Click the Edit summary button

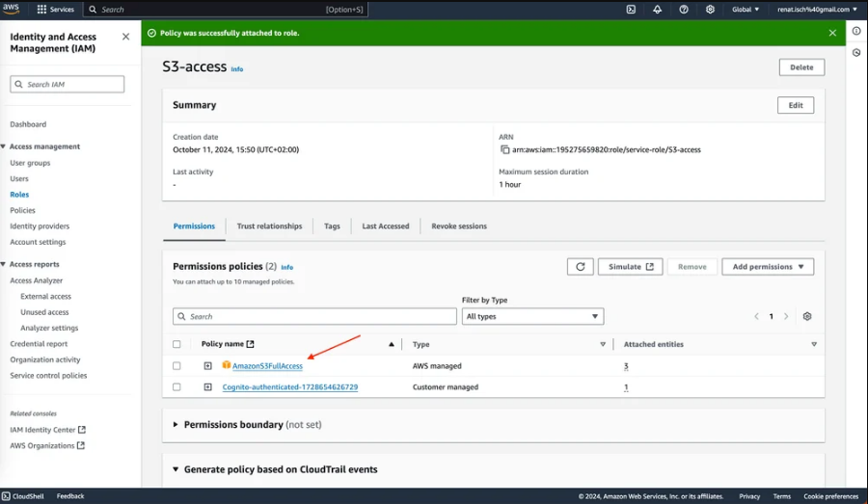[x=796, y=105]
